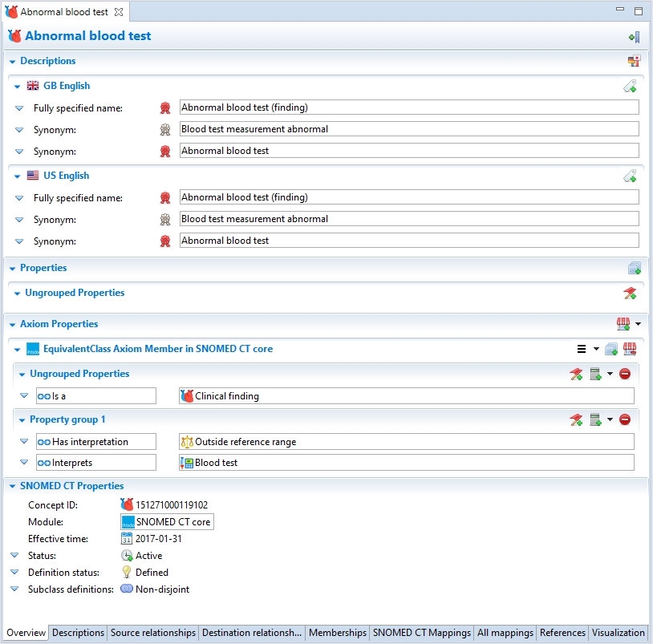Viewport: 653px width, 644px height.
Task: Click add description icon in GB English section
Action: point(630,87)
